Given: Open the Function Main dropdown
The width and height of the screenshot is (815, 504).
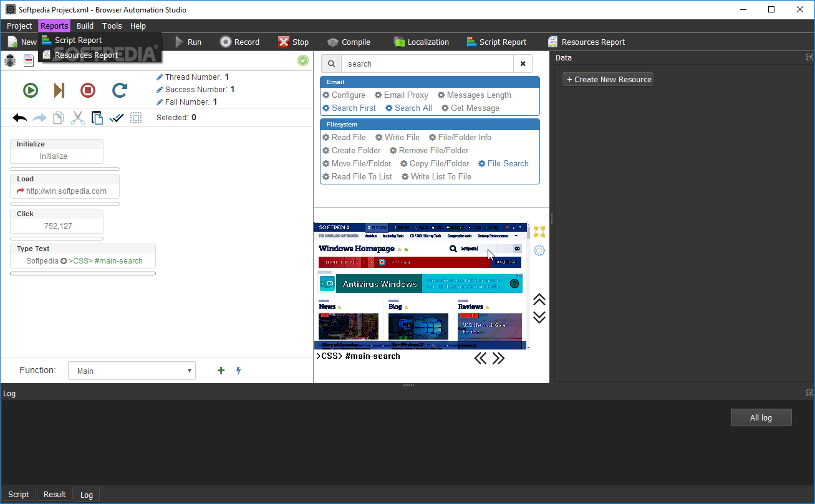Looking at the screenshot, I should click(x=132, y=371).
